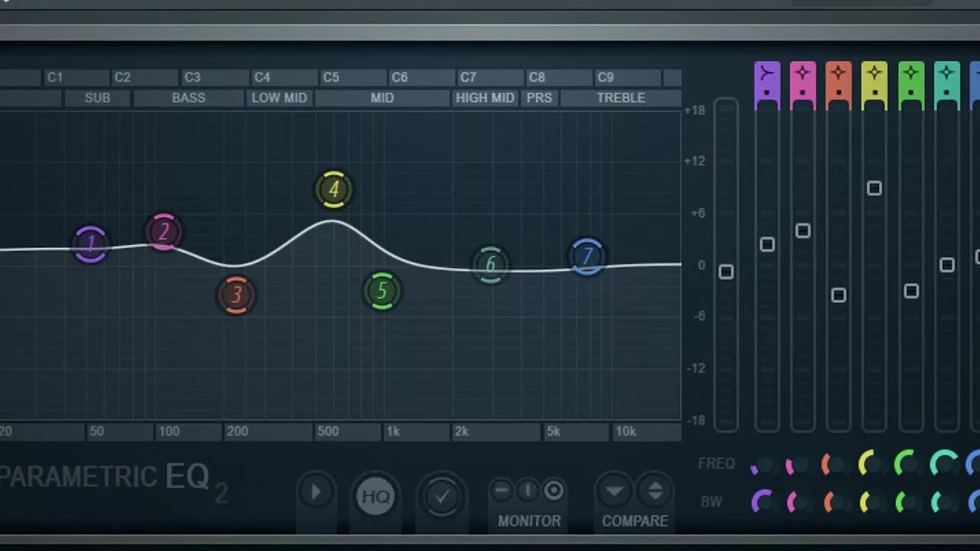980x551 pixels.
Task: Click the FREQ knob row label
Action: pos(717,464)
